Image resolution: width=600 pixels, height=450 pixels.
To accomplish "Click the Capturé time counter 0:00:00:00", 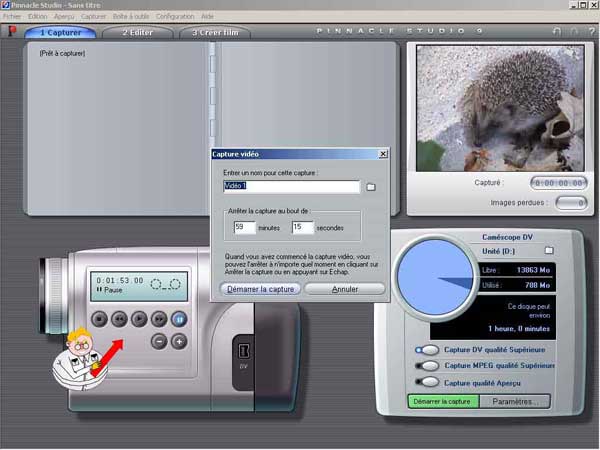I will 559,183.
